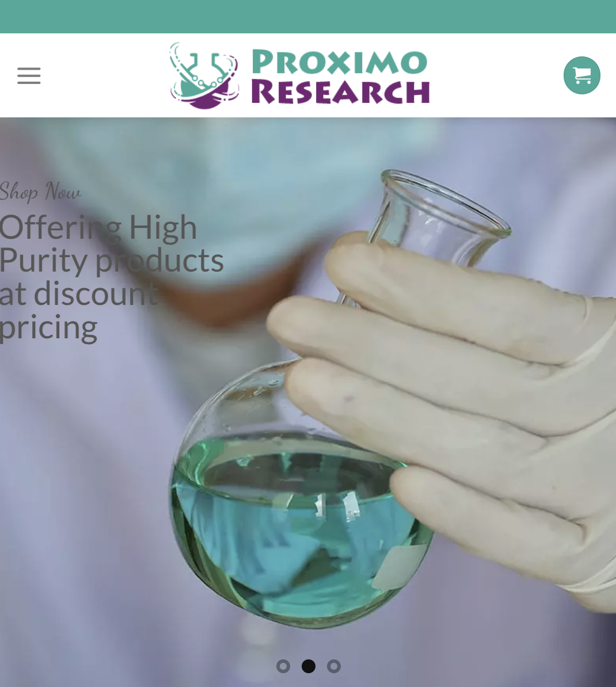Screen dimensions: 616x687
Task: Go to the first carousel slide dot
Action: click(x=283, y=666)
